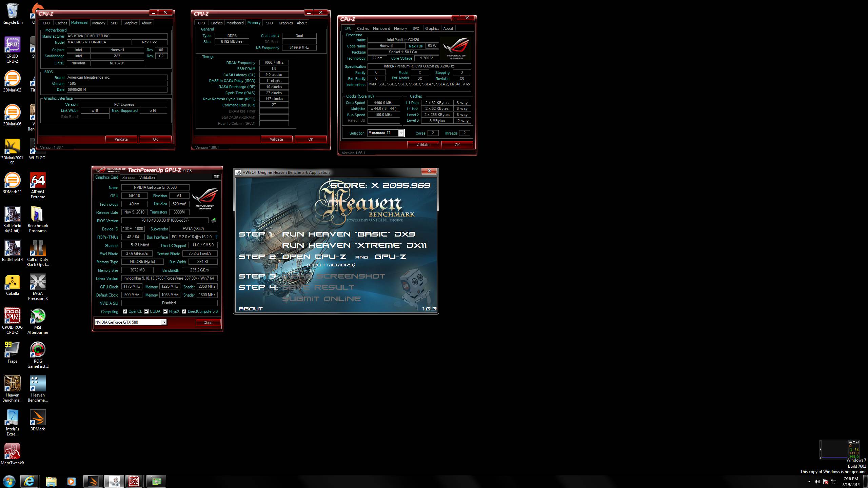
Task: Open Graphics tab in the rightmost CPU-Z window
Action: 432,28
